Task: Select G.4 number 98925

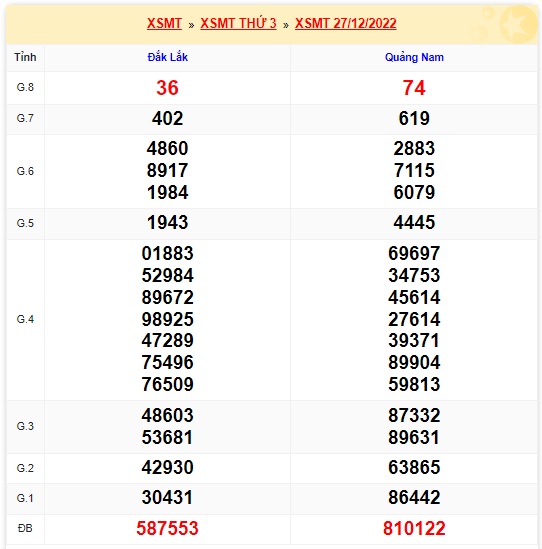Action: point(167,319)
